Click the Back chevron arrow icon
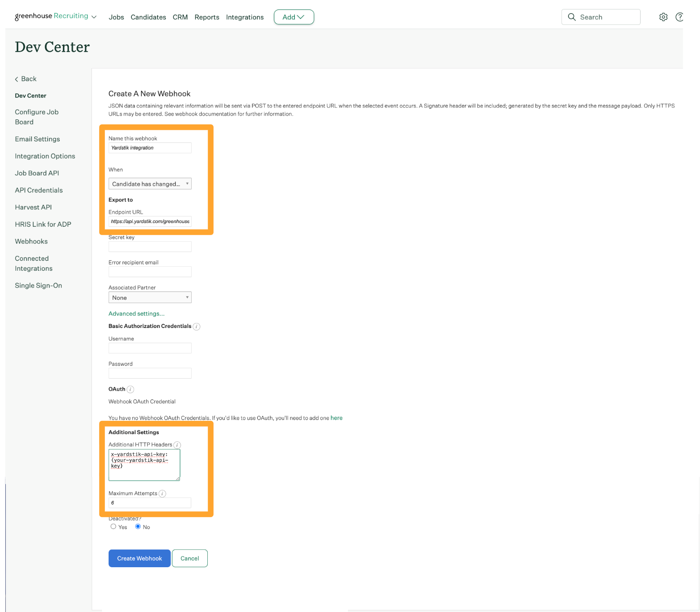This screenshot has height=612, width=700. [17, 79]
